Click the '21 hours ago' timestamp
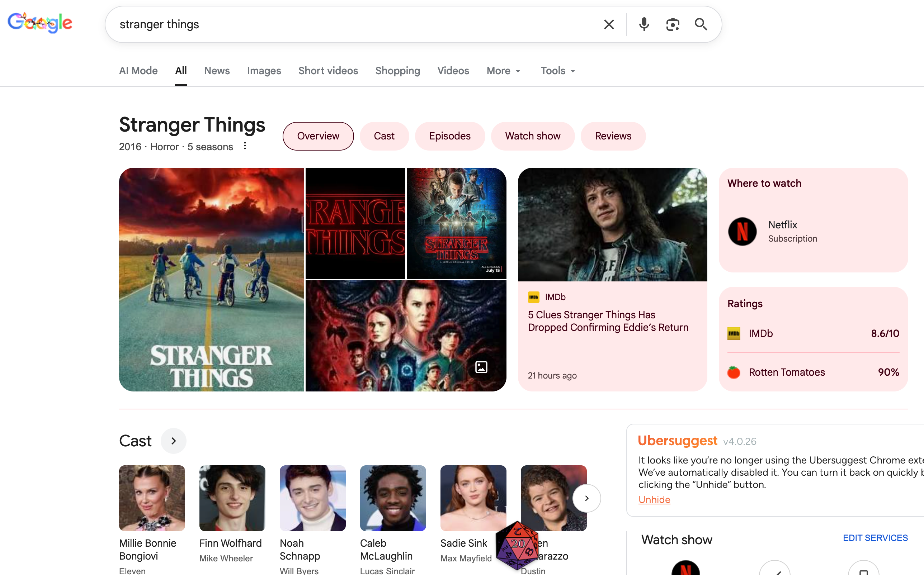This screenshot has height=575, width=924. (552, 375)
